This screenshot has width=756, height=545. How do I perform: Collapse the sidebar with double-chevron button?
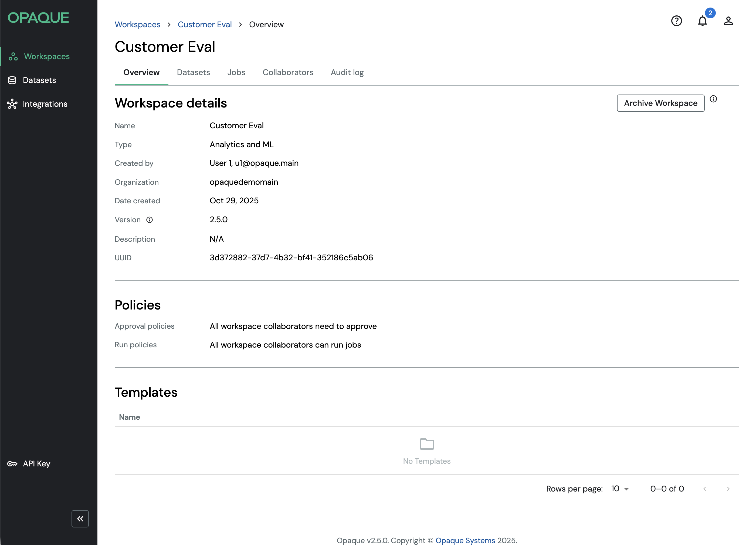click(x=80, y=519)
